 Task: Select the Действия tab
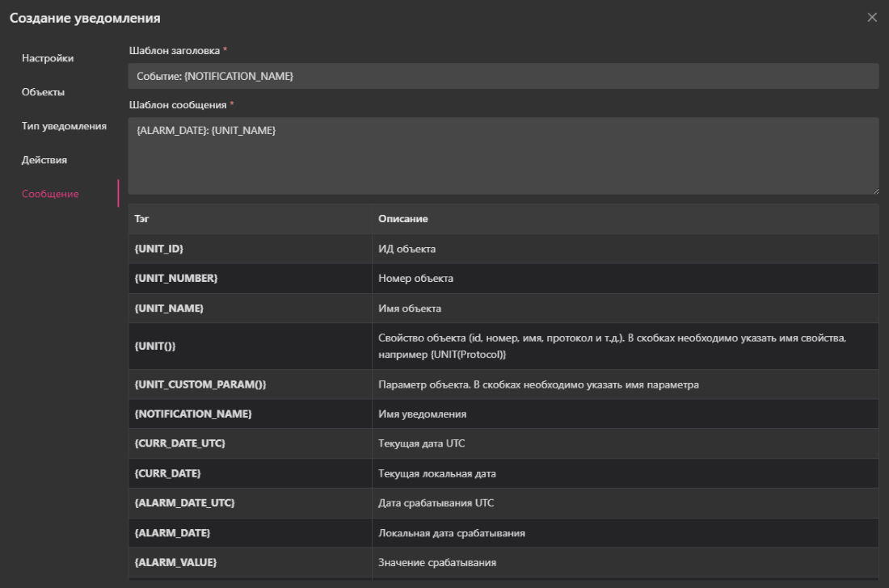(x=44, y=160)
